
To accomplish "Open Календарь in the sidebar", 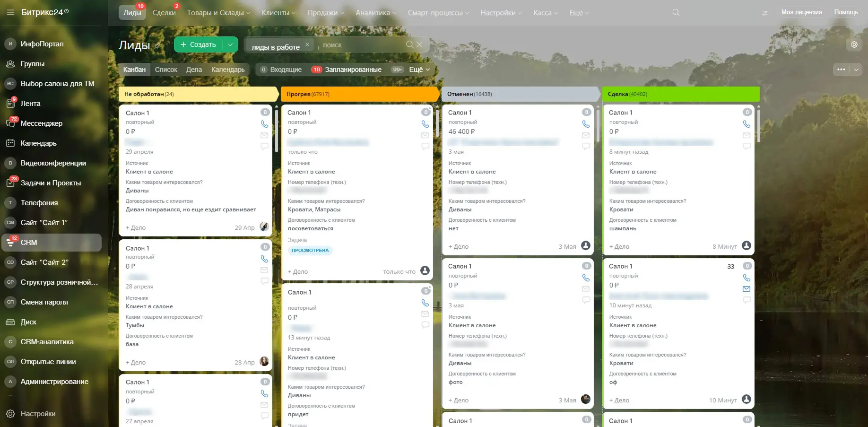I will (x=38, y=143).
